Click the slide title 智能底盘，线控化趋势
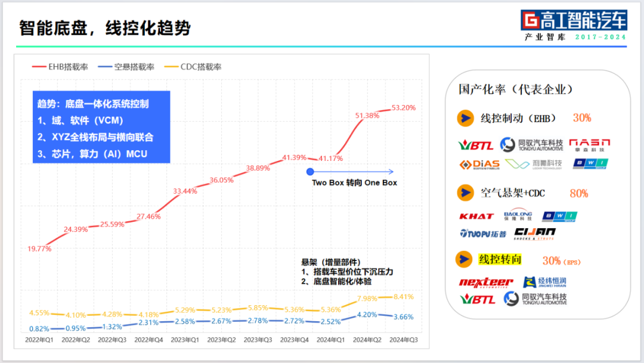Image resolution: width=644 pixels, height=363 pixels. click(x=105, y=28)
